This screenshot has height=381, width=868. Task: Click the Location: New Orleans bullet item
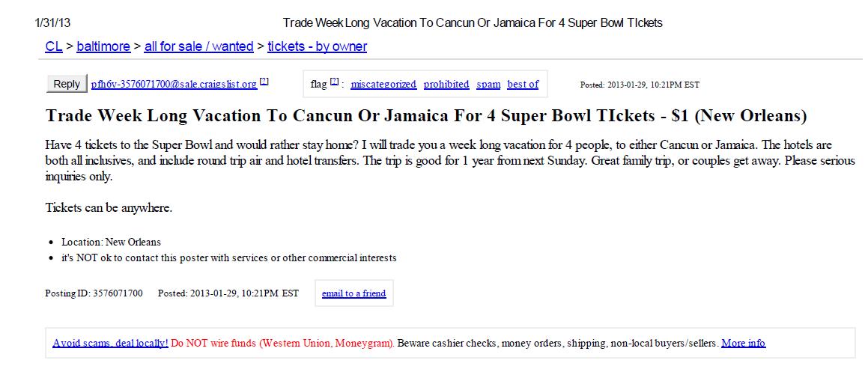(112, 243)
